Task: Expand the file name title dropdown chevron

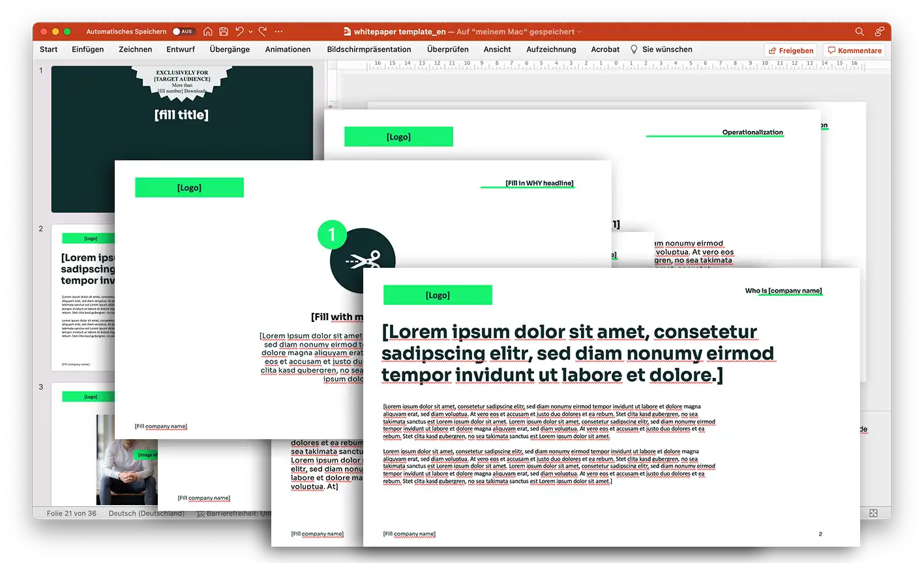Action: (x=579, y=32)
